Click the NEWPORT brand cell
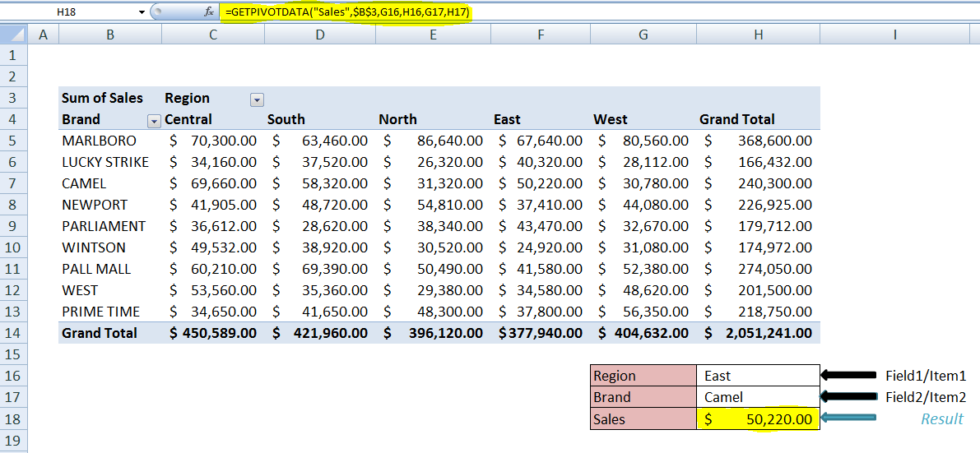This screenshot has width=980, height=453. coord(110,205)
